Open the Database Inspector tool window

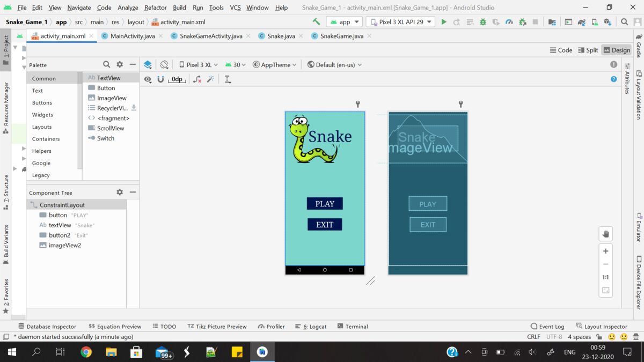47,326
